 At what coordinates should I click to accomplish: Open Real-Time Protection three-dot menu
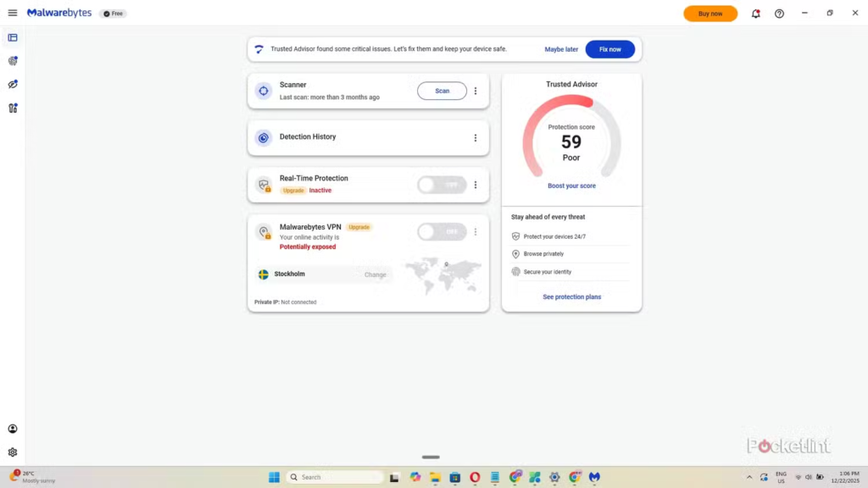click(476, 185)
